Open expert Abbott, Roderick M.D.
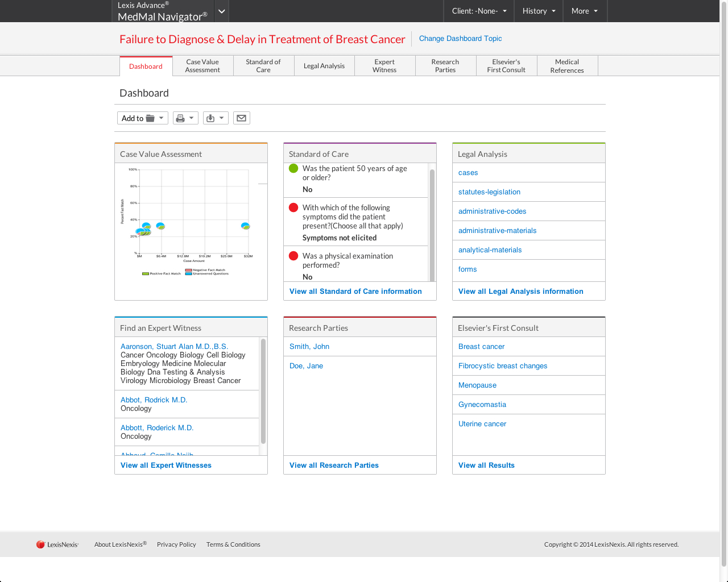728x582 pixels. click(x=157, y=427)
